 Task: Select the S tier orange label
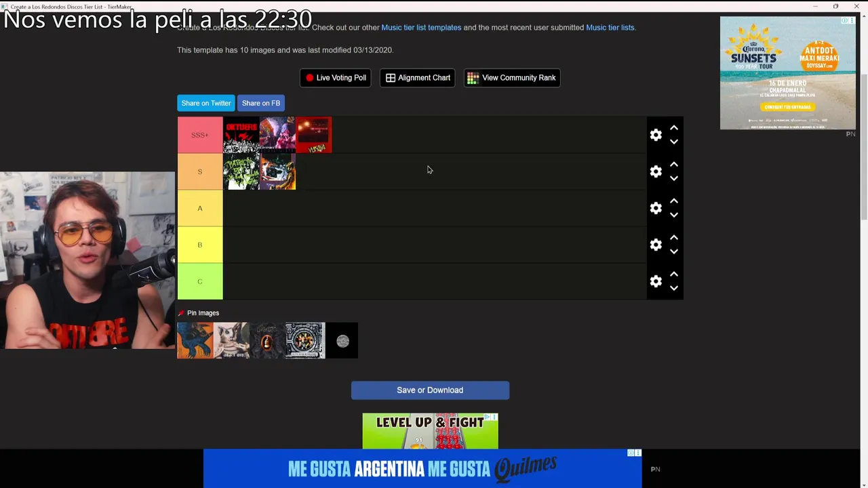(x=200, y=171)
